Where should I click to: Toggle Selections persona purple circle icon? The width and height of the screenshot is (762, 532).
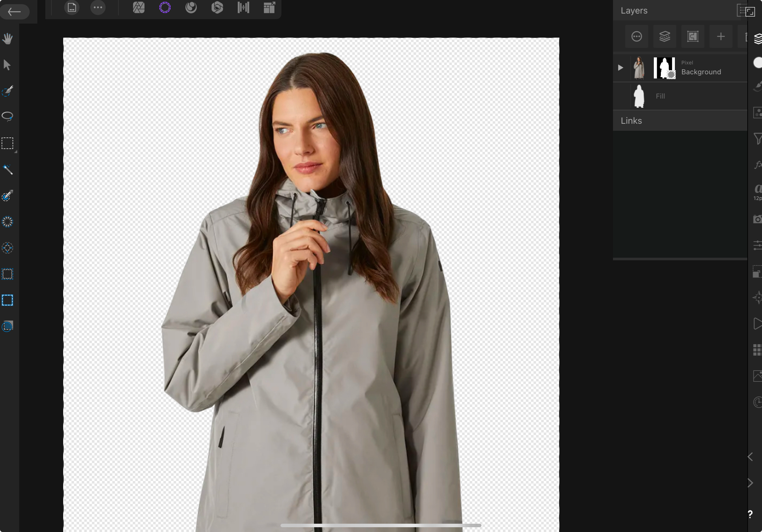pyautogui.click(x=165, y=8)
